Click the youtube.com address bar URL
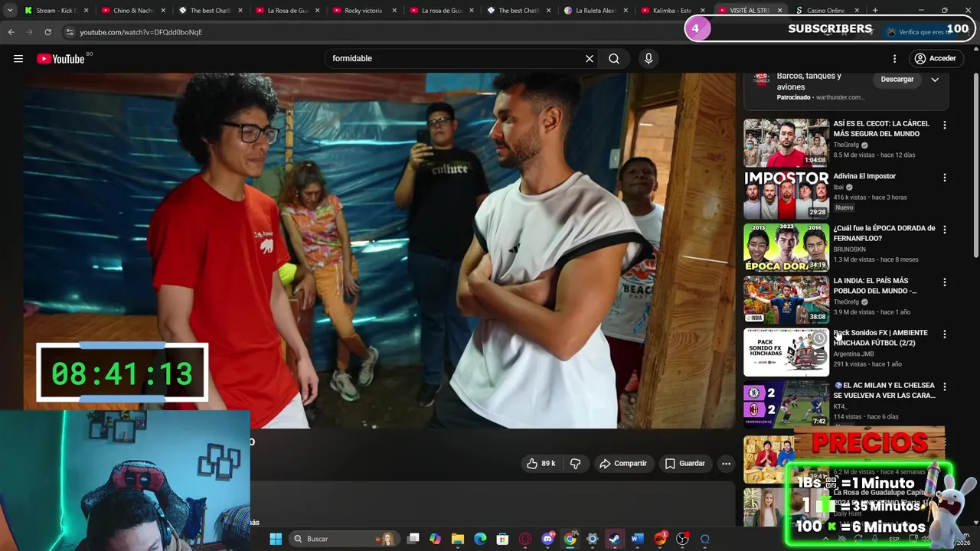980x551 pixels. (141, 32)
